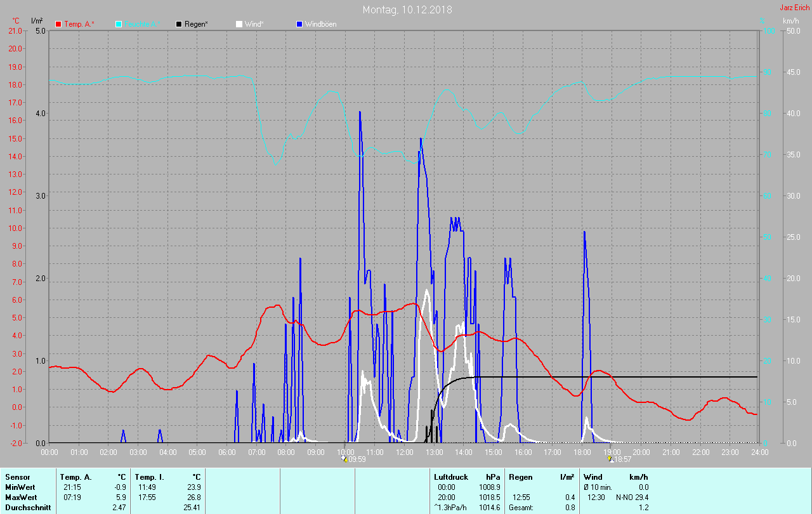Click the 'MinWert' row label

tap(20, 487)
